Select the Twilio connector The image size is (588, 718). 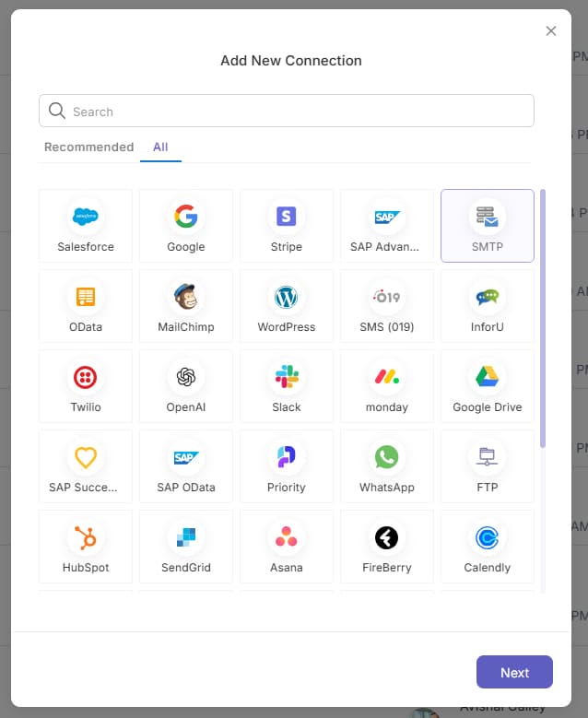click(x=86, y=386)
